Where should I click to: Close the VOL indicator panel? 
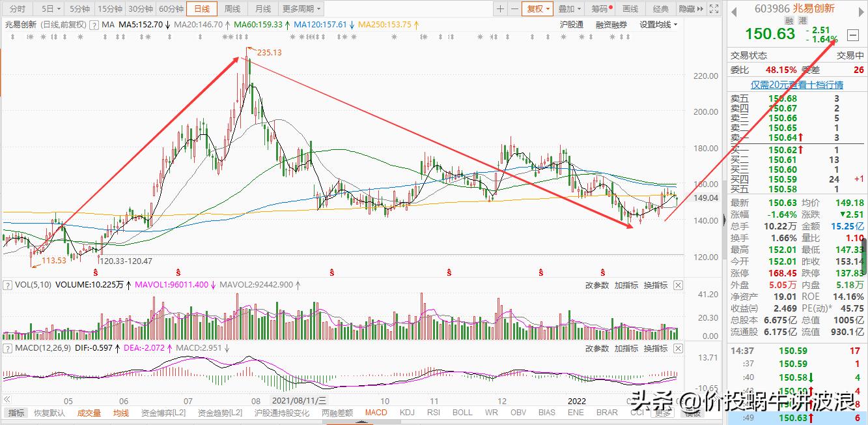pyautogui.click(x=678, y=285)
